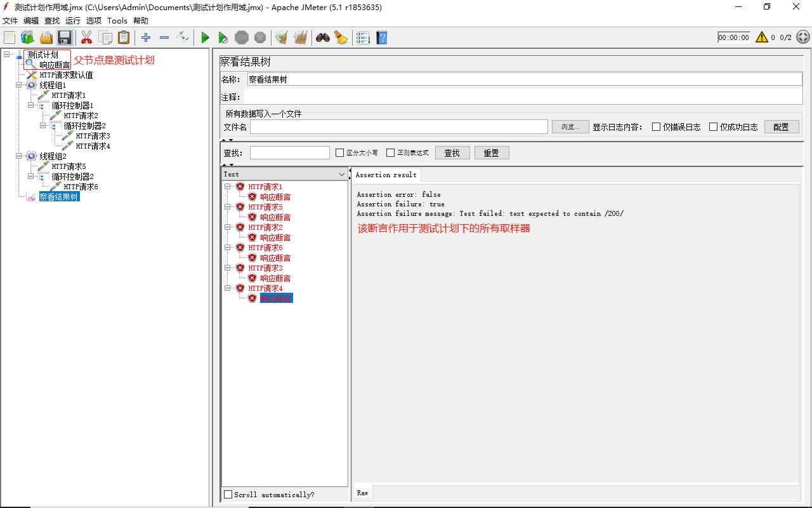812x508 pixels.
Task: Clear results with the single broom gear icon
Action: [x=282, y=37]
